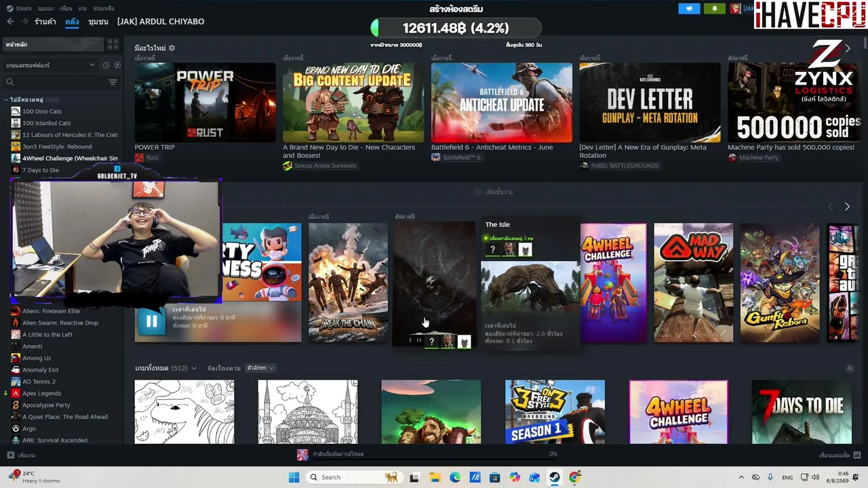Open advanced filter options icon
Image resolution: width=868 pixels, height=488 pixels.
point(113,82)
